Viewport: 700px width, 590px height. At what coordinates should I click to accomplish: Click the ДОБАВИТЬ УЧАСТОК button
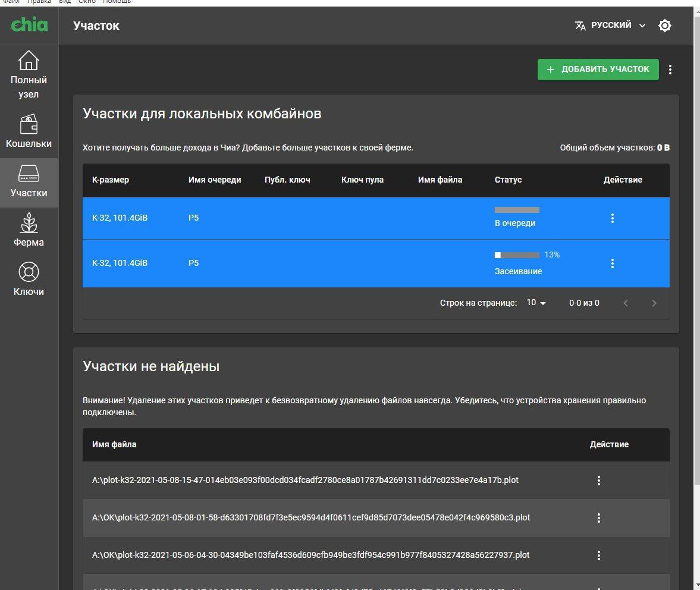click(x=598, y=70)
